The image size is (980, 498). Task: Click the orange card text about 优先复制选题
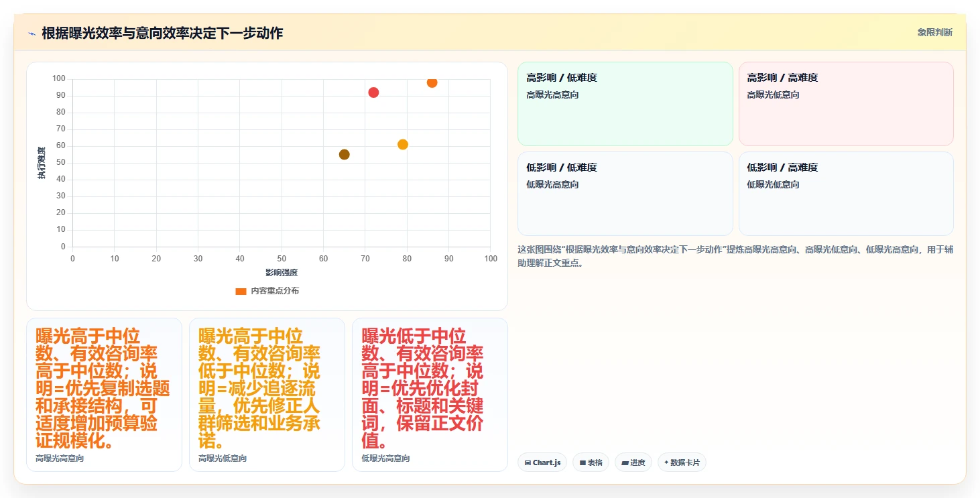(103, 388)
